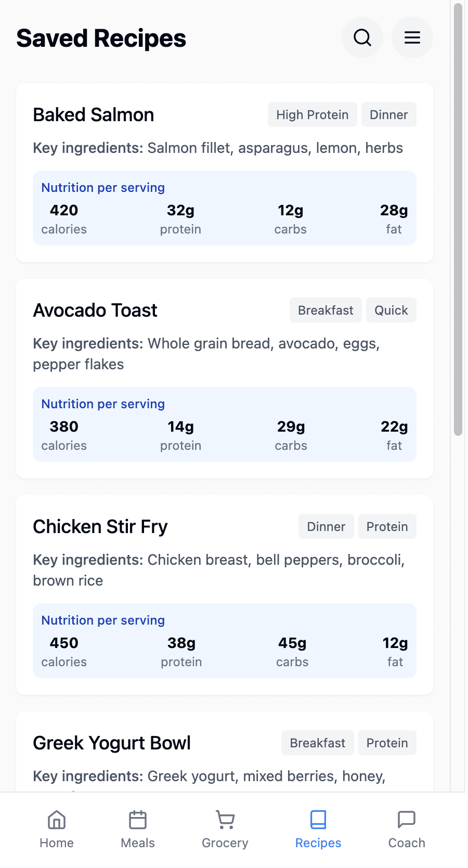This screenshot has height=868, width=468.
Task: Switch to the Coach tab
Action: [406, 831]
